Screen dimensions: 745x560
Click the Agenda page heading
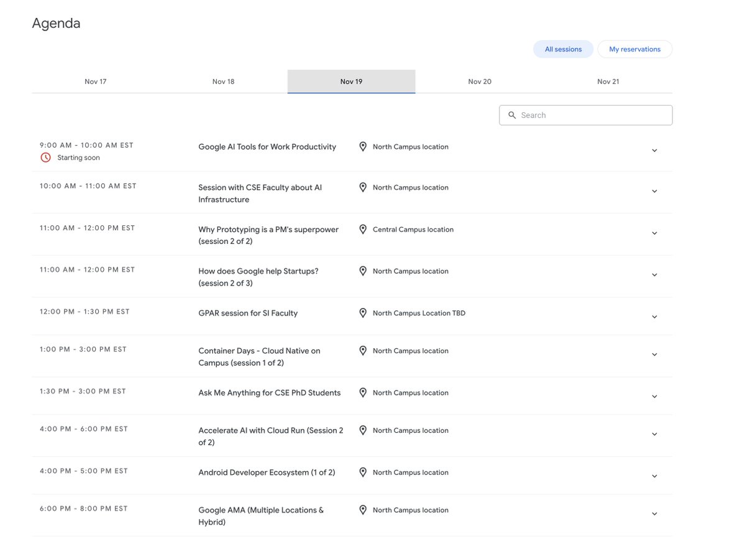pyautogui.click(x=56, y=23)
